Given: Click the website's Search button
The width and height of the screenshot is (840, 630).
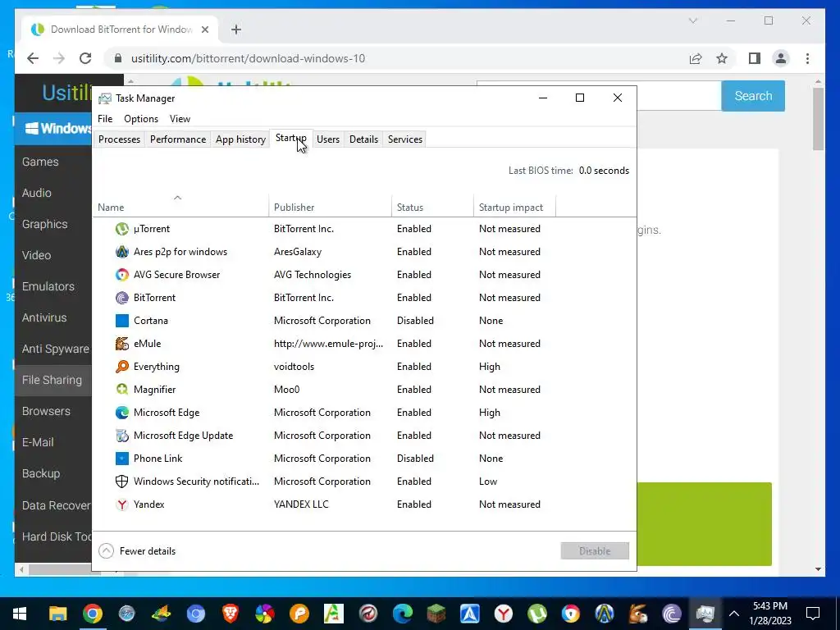Looking at the screenshot, I should tap(753, 96).
